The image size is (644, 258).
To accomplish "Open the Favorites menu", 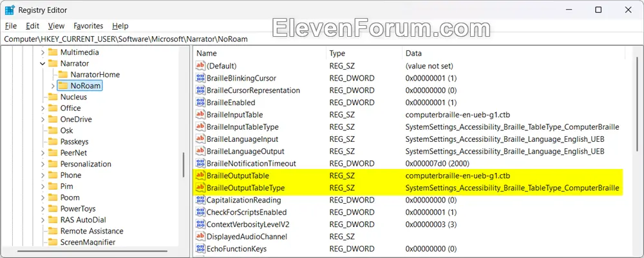I will pos(88,26).
